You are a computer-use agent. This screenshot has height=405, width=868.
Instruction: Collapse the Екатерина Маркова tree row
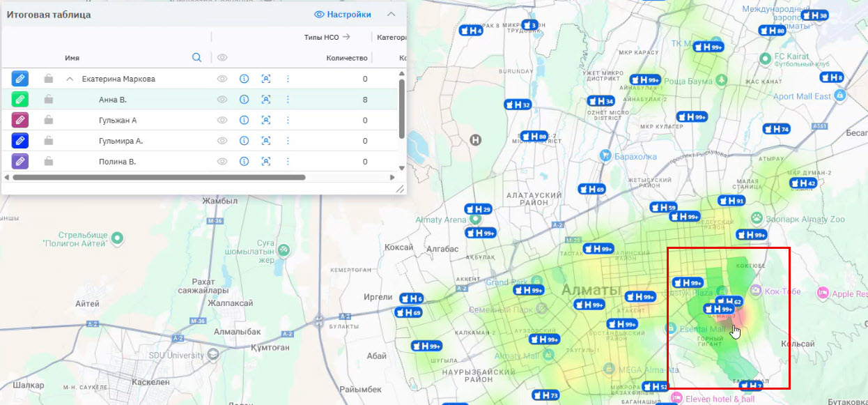(70, 79)
